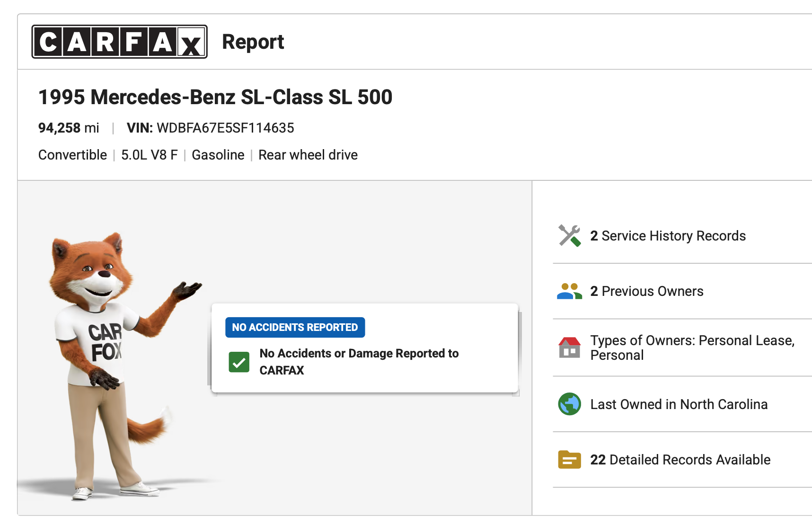The width and height of the screenshot is (812, 517).
Task: Open 2 Service History Records
Action: click(668, 236)
